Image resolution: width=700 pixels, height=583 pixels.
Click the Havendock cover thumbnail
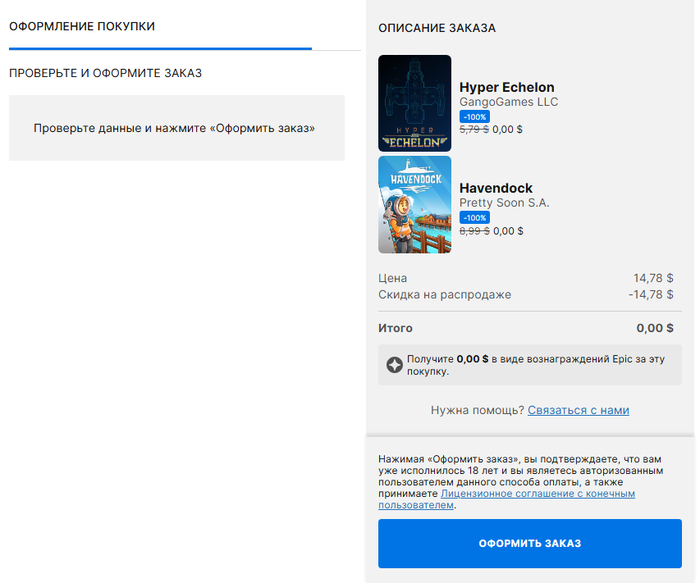[415, 205]
